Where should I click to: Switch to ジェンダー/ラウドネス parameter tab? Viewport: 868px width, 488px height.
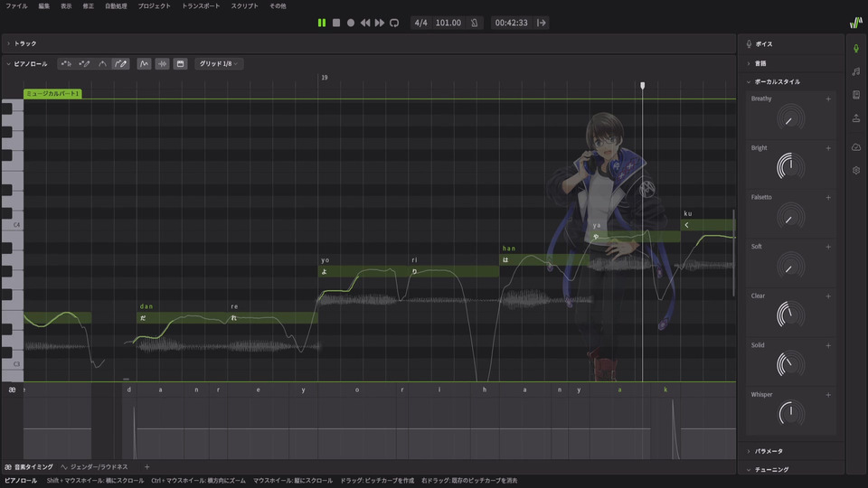coord(95,467)
